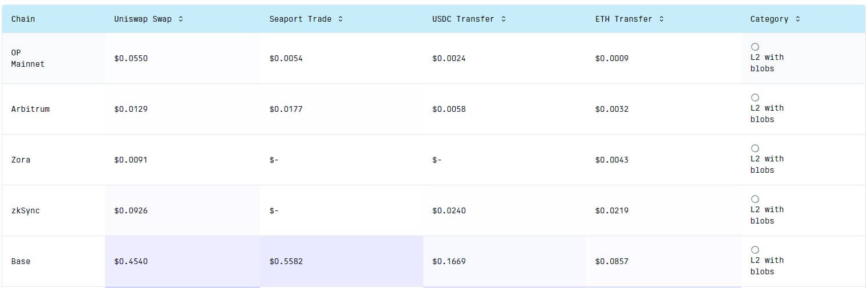Viewport: 868px width, 288px height.
Task: Select the zkSync row category circle
Action: [755, 199]
